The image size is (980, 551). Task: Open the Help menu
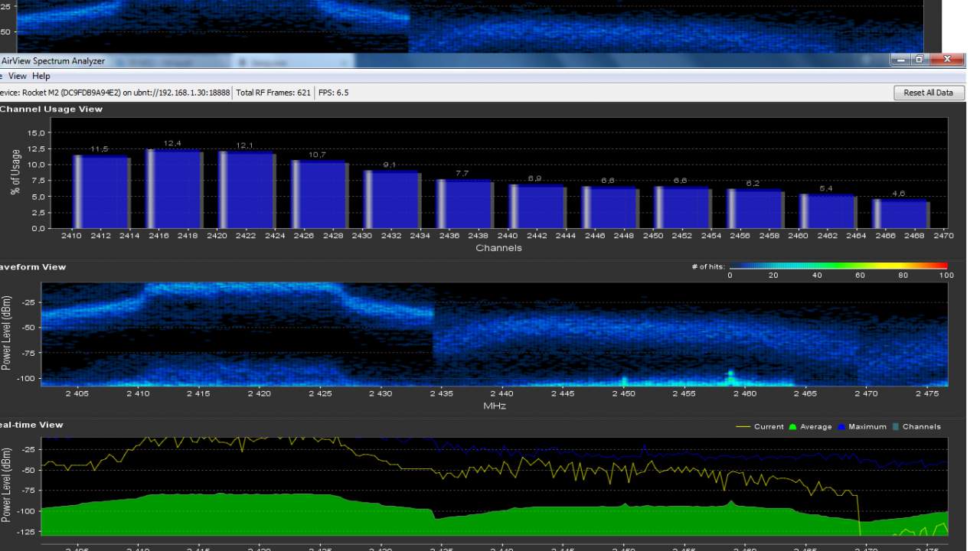[x=41, y=77]
